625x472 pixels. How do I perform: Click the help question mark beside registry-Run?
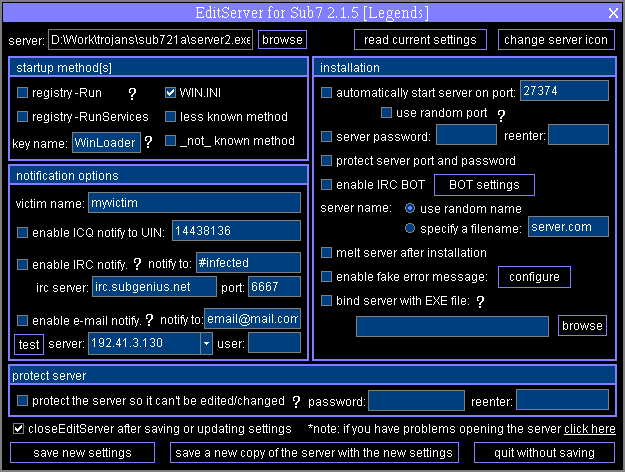click(x=132, y=93)
